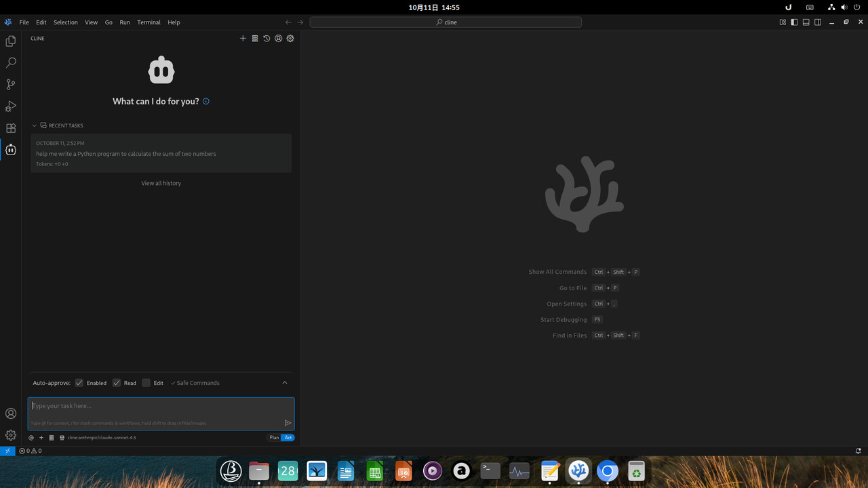Open Cline task history icon
Screen dimensions: 868x488
click(x=267, y=39)
